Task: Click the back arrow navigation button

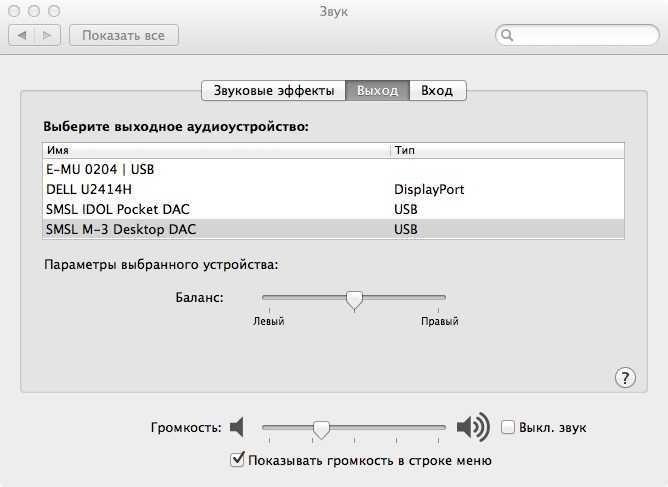Action: (22, 35)
